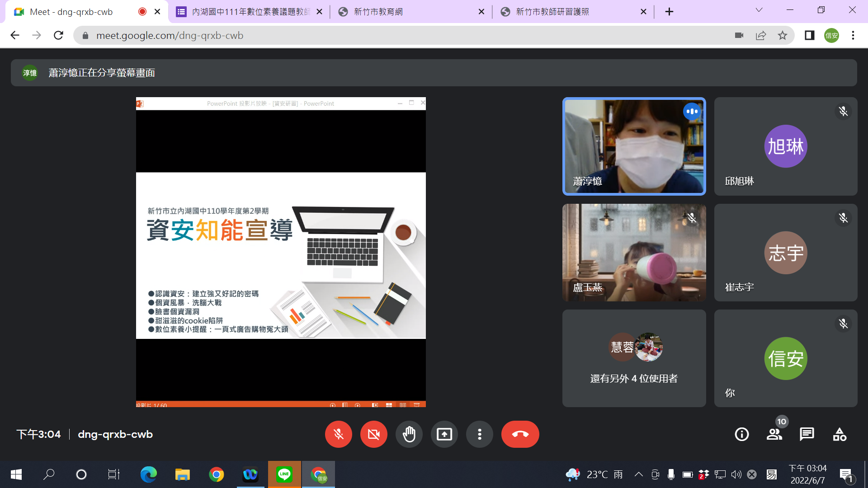
Task: Open the browser tab search chevron
Action: point(759,10)
